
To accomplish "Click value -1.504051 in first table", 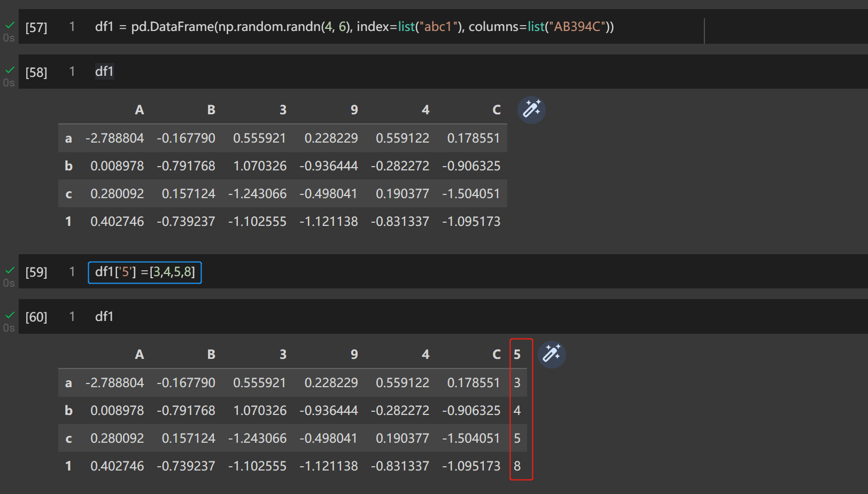I will coord(471,194).
